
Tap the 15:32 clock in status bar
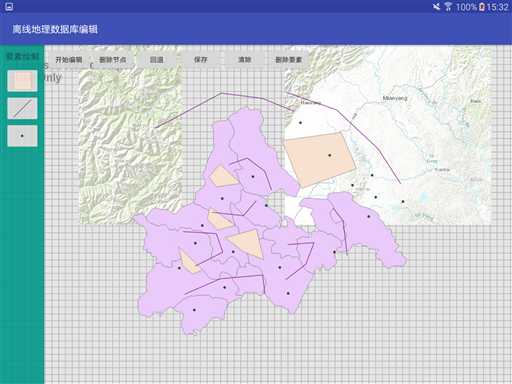[497, 7]
